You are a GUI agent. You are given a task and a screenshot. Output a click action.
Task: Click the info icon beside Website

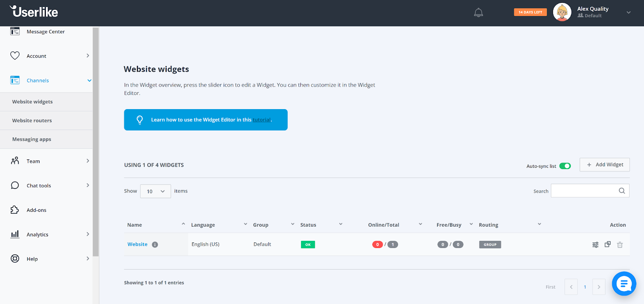coord(155,245)
